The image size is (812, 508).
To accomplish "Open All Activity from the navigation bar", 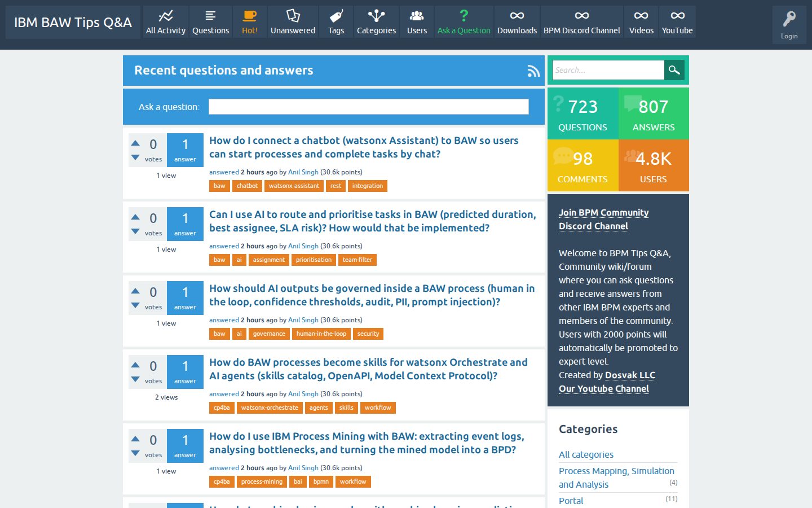I will 166,22.
